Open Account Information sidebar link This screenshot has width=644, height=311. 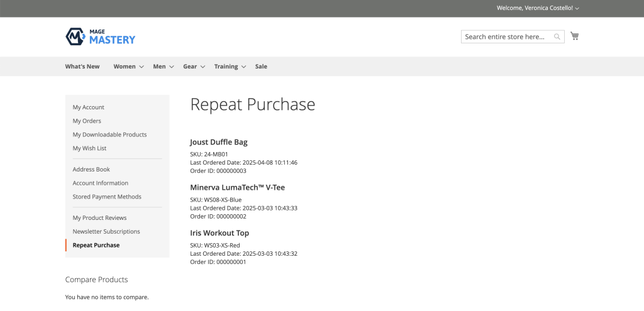(x=100, y=183)
